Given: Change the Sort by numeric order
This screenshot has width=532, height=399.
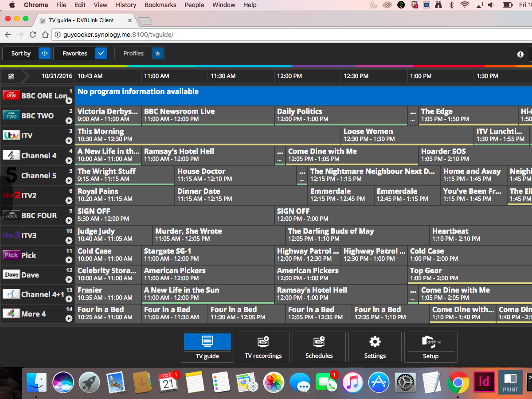Looking at the screenshot, I should 44,53.
